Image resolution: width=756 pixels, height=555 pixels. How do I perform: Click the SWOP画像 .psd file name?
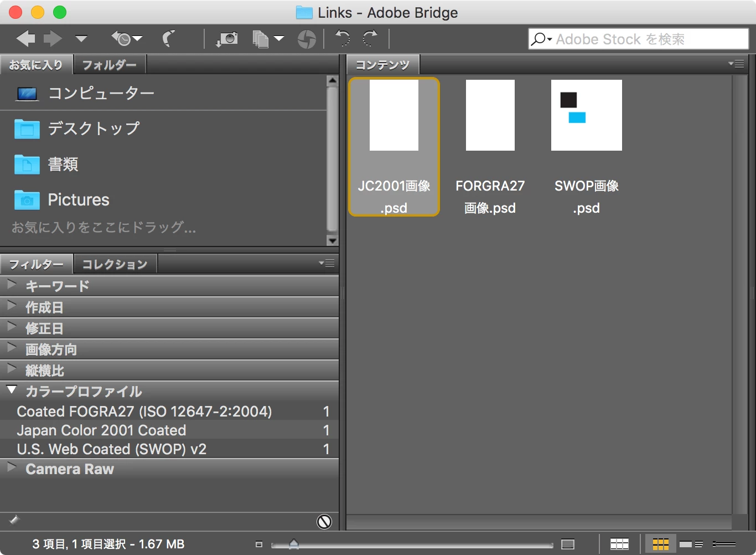587,197
